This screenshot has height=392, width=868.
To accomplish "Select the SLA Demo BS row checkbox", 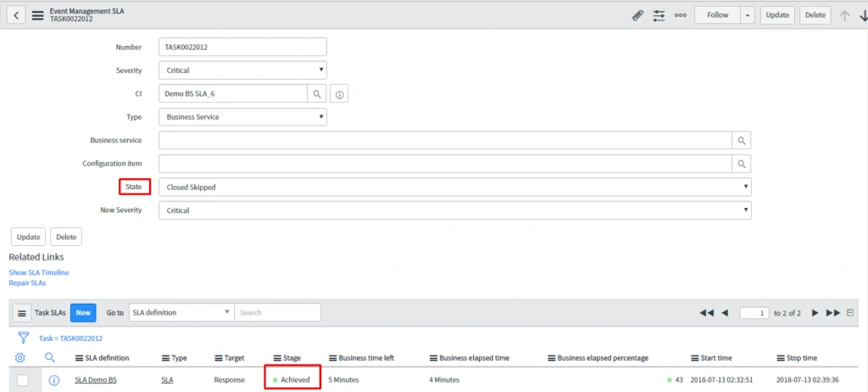I will tap(23, 380).
